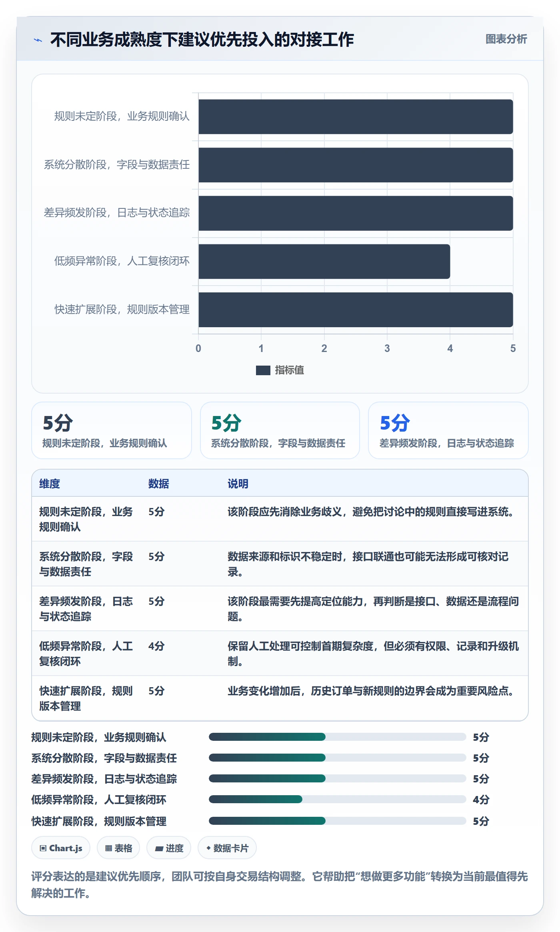Click x-axis tick value 4

tap(450, 348)
